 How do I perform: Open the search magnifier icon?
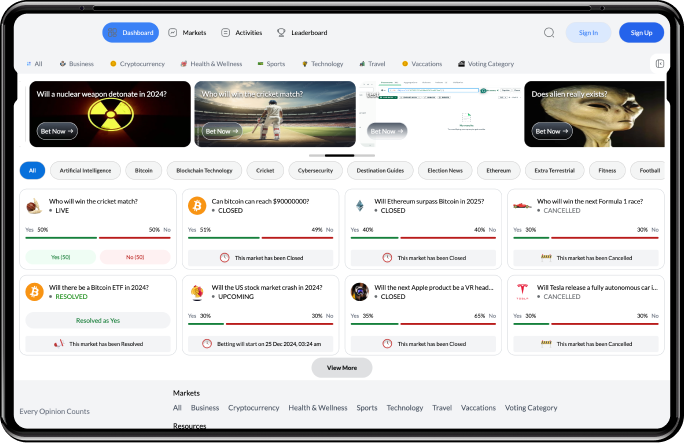[x=549, y=33]
